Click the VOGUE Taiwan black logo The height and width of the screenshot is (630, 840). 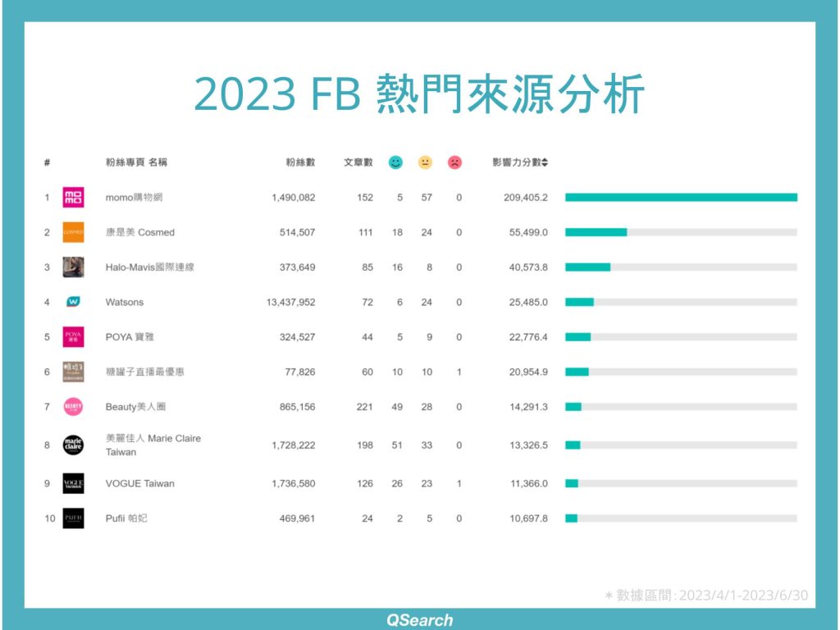pyautogui.click(x=73, y=483)
